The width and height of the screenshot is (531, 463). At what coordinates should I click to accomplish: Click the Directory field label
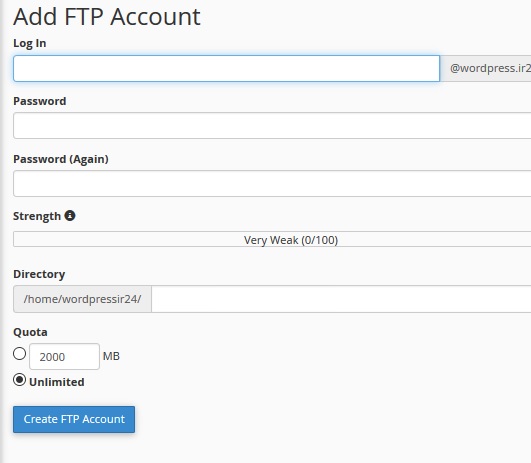(39, 274)
